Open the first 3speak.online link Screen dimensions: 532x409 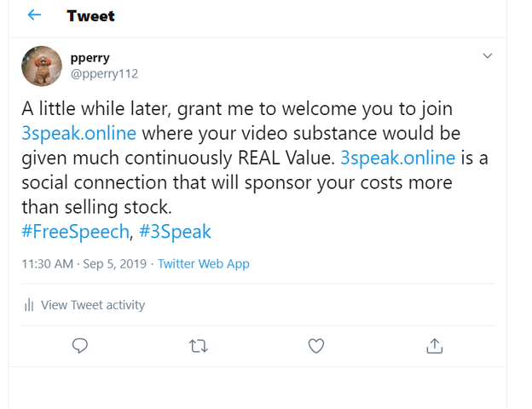(78, 134)
